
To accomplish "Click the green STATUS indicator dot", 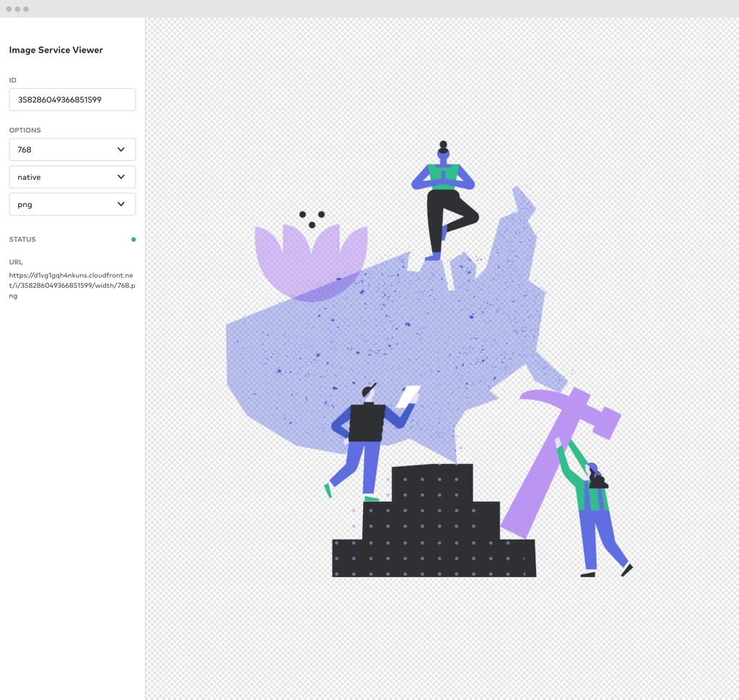I will coord(134,239).
